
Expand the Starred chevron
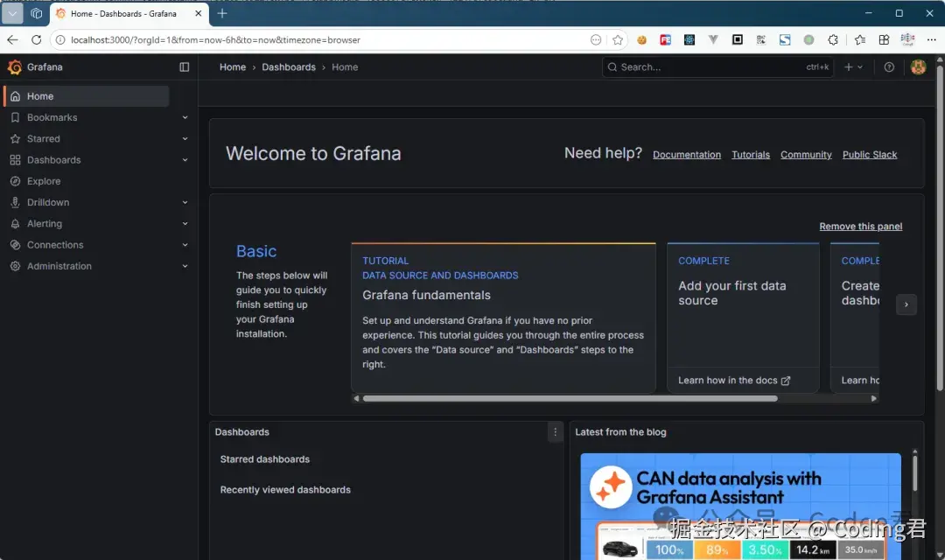point(185,138)
